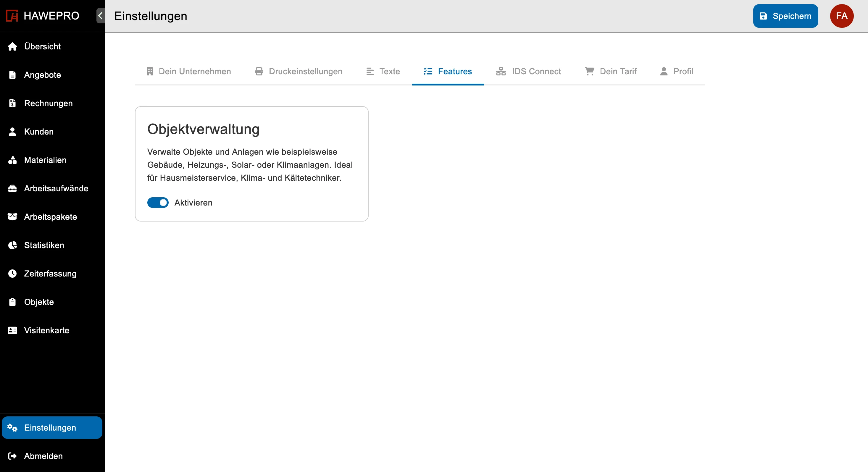Click the Einstellungen page title
The height and width of the screenshot is (472, 868).
pyautogui.click(x=151, y=16)
